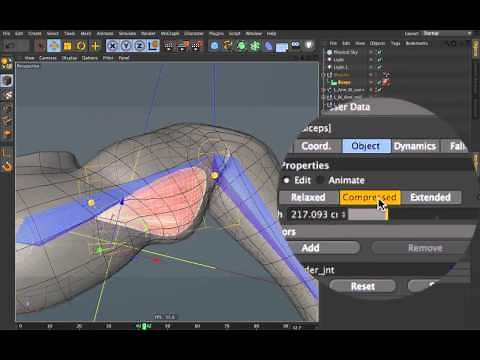Click the green array modeling object icon
This screenshot has width=480, height=360.
pyautogui.click(x=255, y=46)
